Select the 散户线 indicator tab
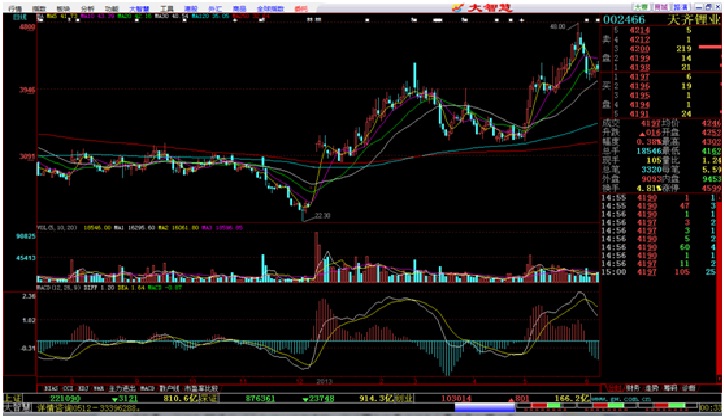The height and width of the screenshot is (418, 724). click(169, 389)
